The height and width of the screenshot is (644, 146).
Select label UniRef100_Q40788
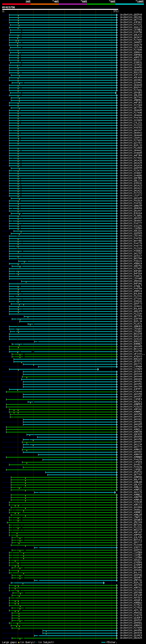click(x=131, y=387)
